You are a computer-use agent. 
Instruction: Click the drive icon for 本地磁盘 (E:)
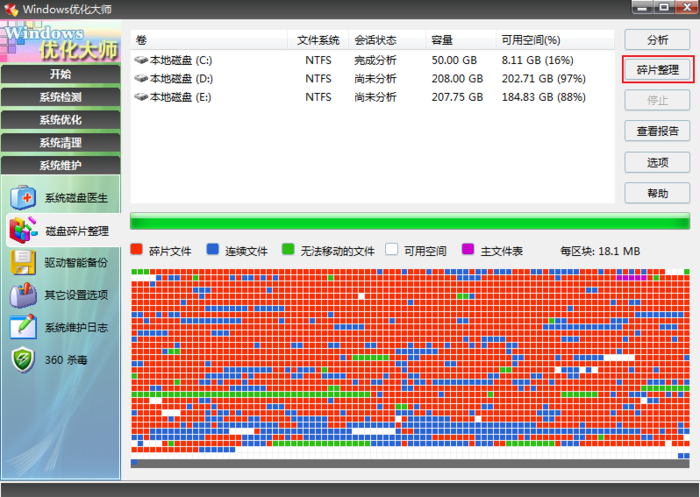[x=141, y=97]
